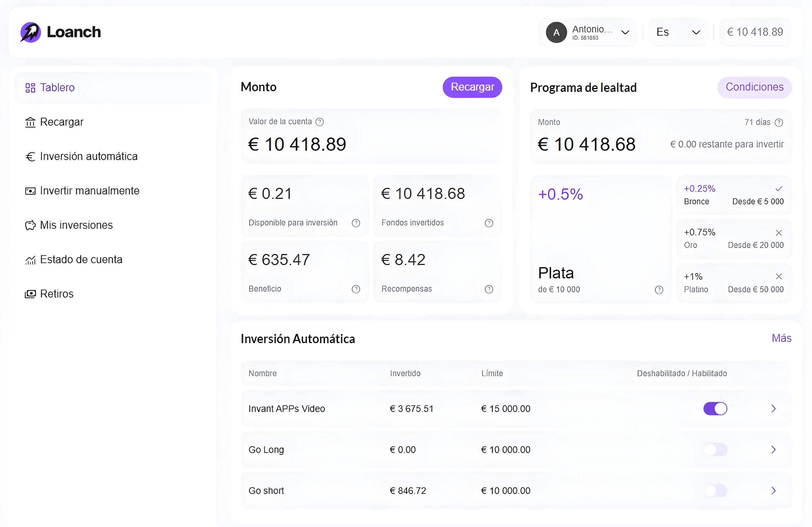This screenshot has height=527, width=812.
Task: Enable the Go Long strategy toggle
Action: [x=715, y=449]
